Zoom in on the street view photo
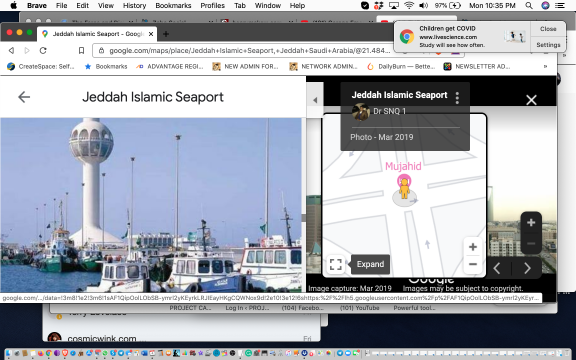The image size is (576, 360). point(531,222)
